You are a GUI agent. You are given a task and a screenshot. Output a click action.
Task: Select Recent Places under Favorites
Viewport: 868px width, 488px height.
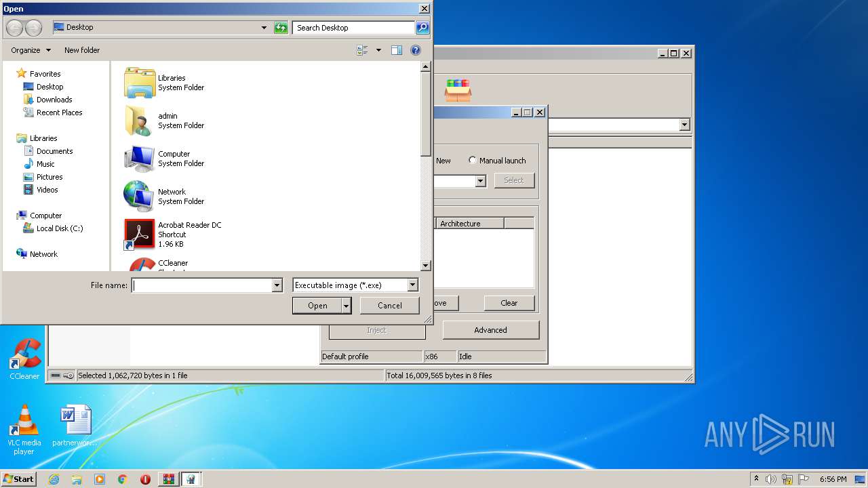click(60, 113)
